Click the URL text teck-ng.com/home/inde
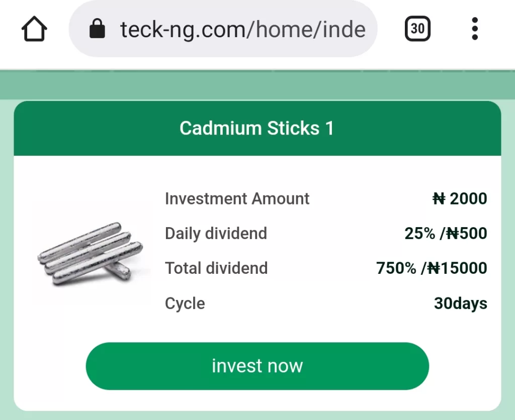Screen dimensions: 515x420 (x=242, y=30)
